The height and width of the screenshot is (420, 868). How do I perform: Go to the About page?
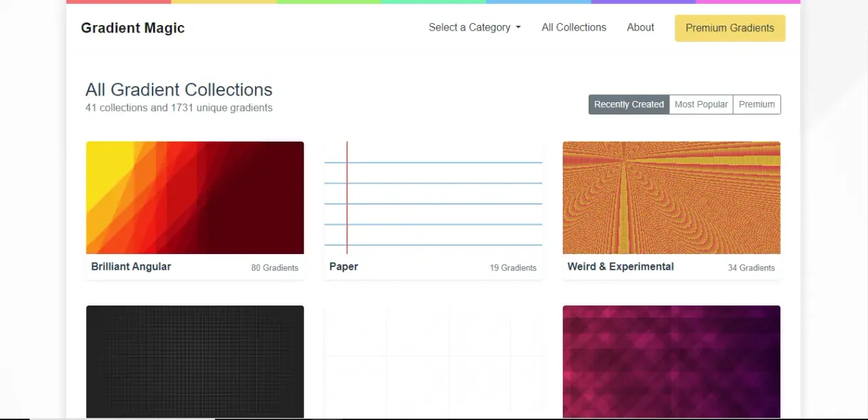point(640,28)
